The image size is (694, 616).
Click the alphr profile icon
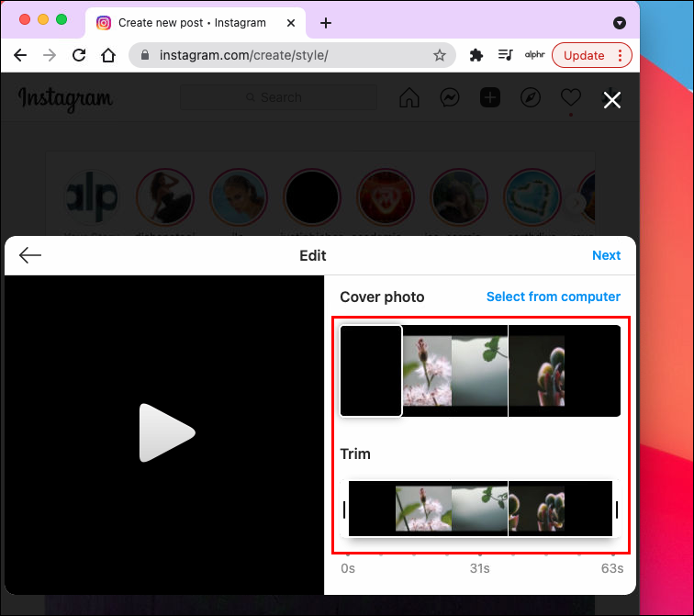(534, 55)
